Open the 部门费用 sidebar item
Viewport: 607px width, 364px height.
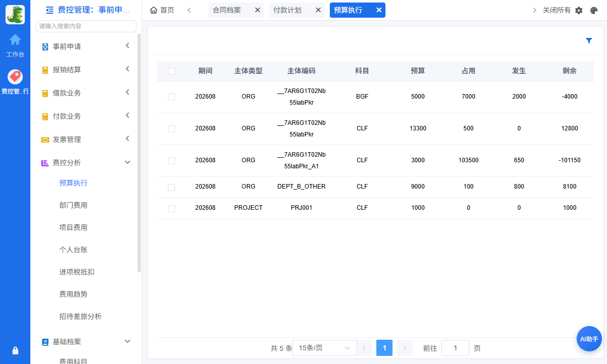pyautogui.click(x=73, y=205)
